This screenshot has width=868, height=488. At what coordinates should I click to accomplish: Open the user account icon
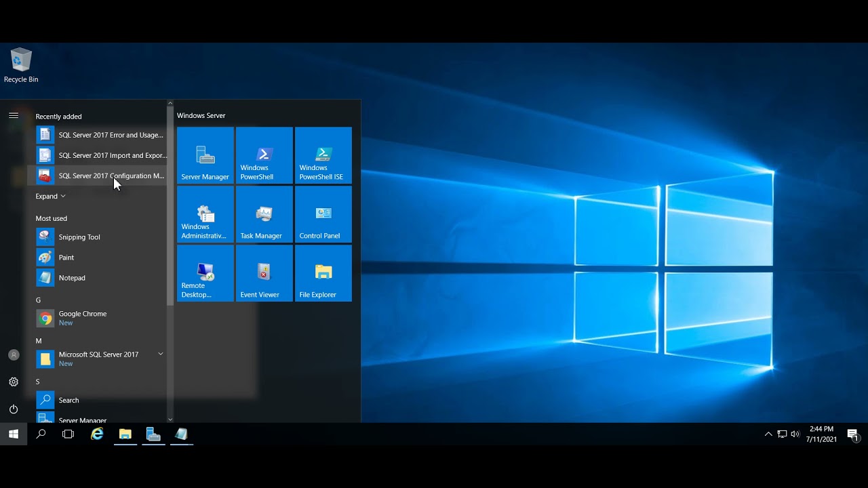click(x=14, y=355)
